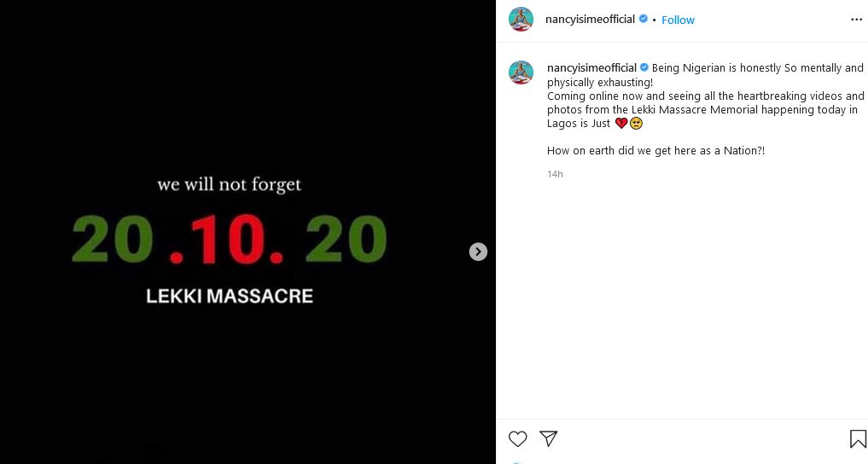This screenshot has height=464, width=868.
Task: Follow nancyisimeofficial
Action: coord(678,20)
